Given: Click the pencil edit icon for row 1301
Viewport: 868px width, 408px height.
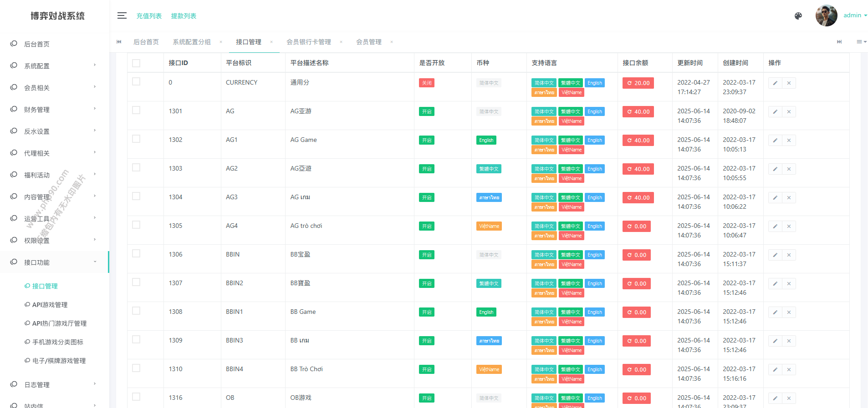Looking at the screenshot, I should click(775, 112).
